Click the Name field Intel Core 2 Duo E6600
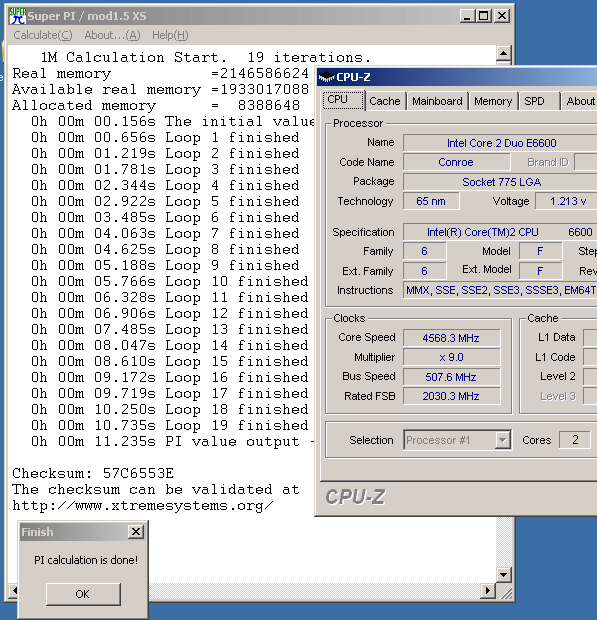 tap(501, 143)
